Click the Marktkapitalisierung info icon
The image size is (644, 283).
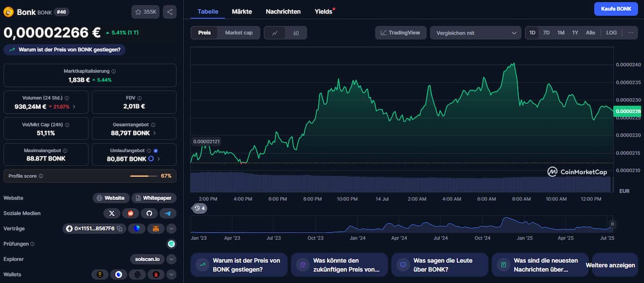[113, 71]
